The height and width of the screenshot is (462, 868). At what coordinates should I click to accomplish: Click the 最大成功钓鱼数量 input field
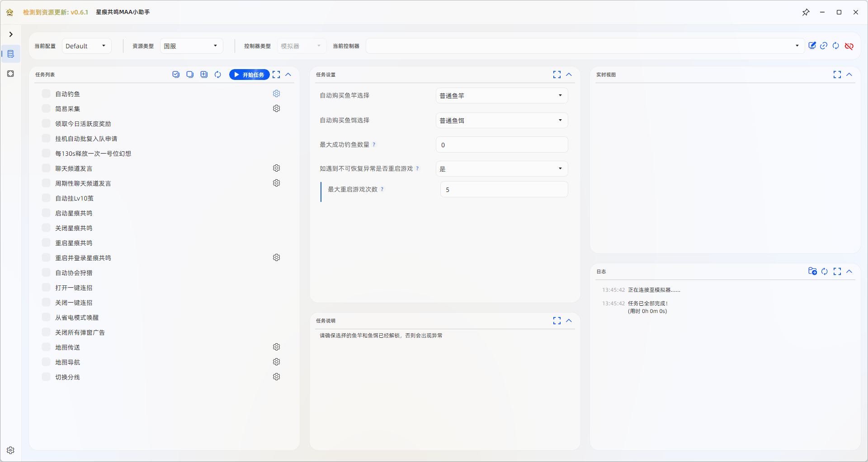pos(501,145)
